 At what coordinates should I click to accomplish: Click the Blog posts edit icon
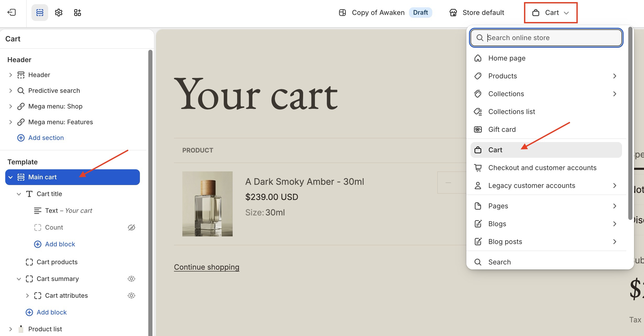[x=478, y=242]
